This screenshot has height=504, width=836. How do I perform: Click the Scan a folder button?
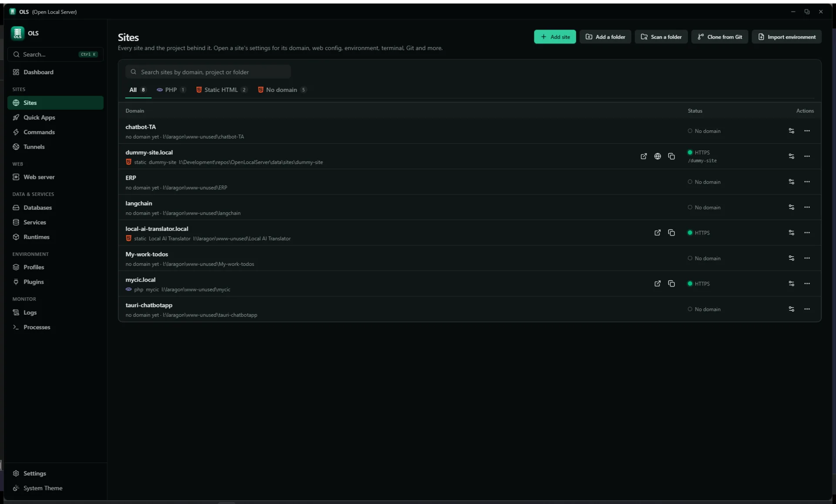click(x=661, y=37)
